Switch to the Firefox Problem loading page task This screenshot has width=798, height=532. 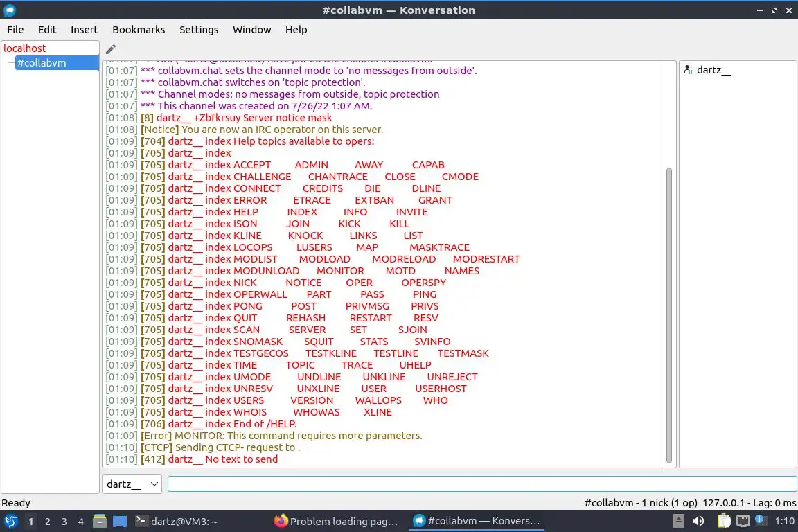click(x=336, y=522)
